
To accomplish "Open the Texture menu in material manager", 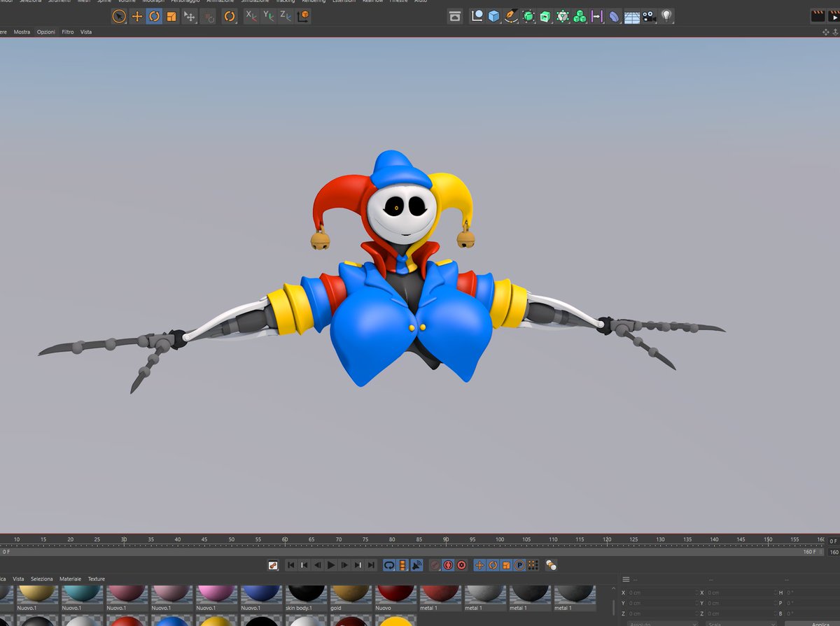I will (97, 579).
